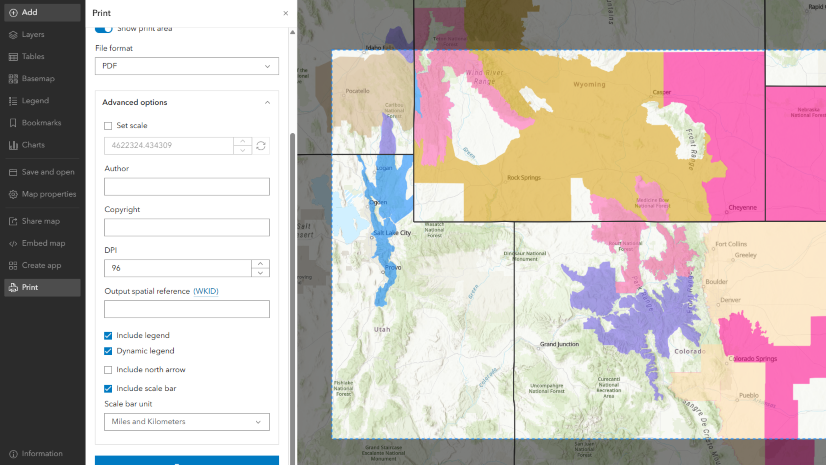Select the Tables menu label
This screenshot has height=465, width=826.
point(33,56)
